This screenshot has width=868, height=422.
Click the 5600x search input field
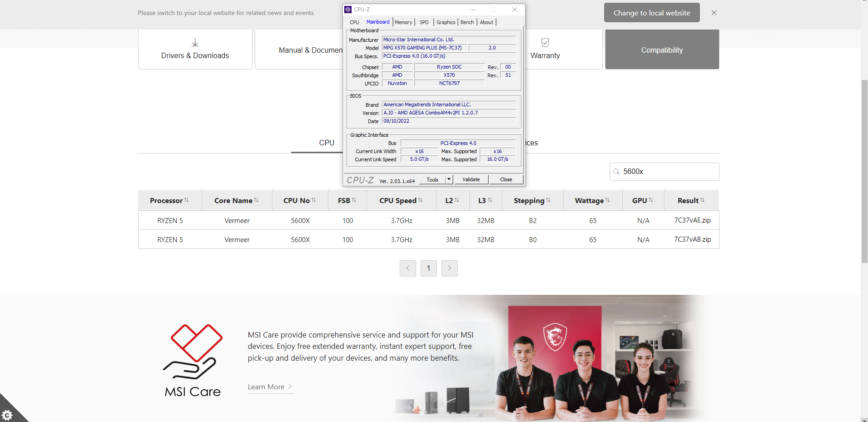(665, 172)
